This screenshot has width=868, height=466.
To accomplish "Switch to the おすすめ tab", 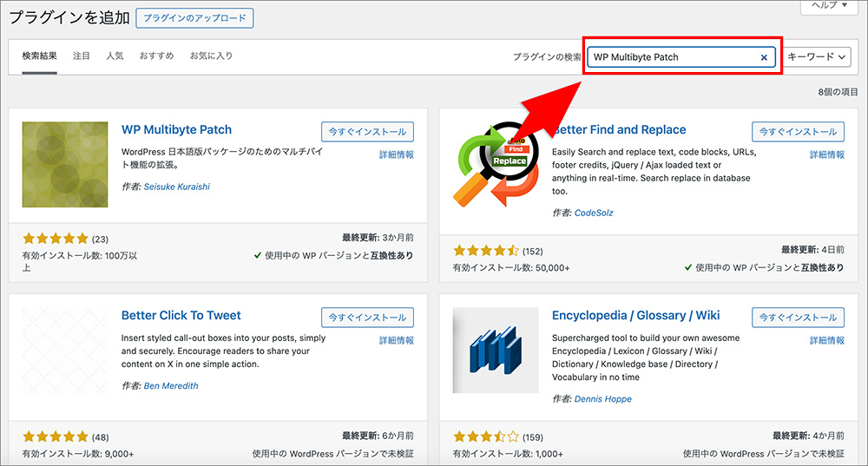I will click(156, 56).
